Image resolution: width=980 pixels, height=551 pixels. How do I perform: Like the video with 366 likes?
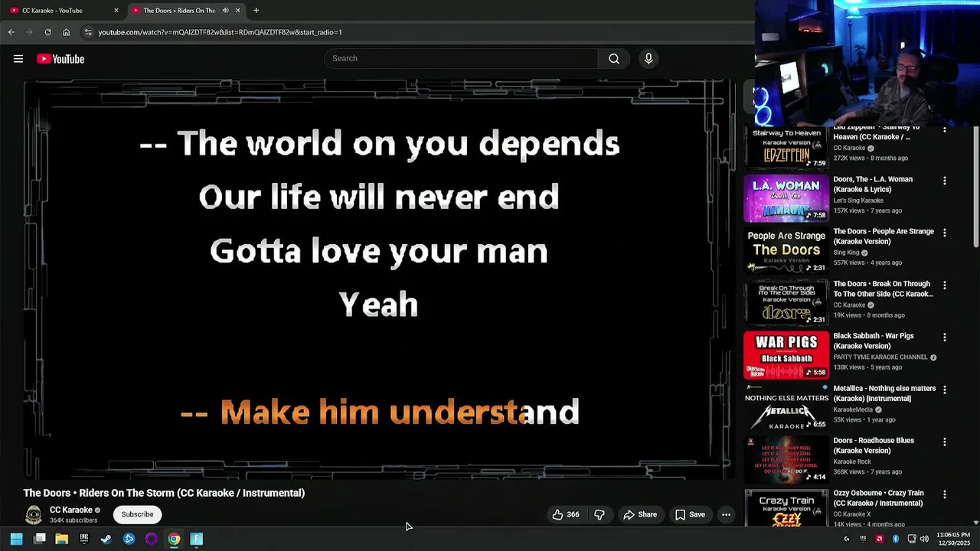[566, 514]
